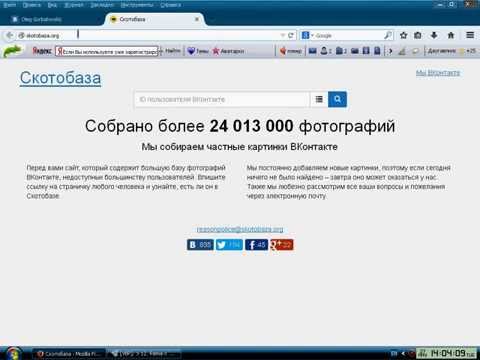This screenshot has height=360, width=480.
Task: Reload the page with the refresh icon
Action: (x=291, y=35)
